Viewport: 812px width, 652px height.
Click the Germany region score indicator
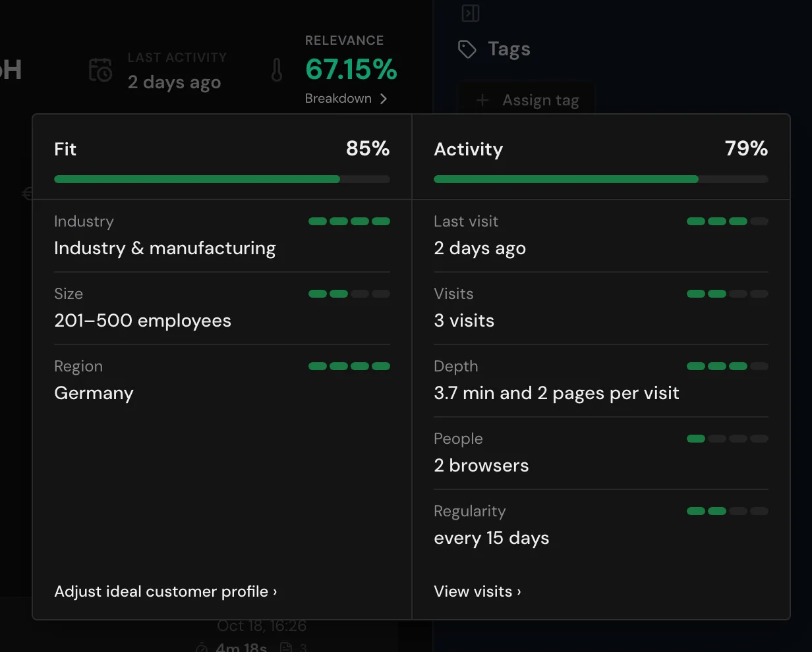(x=349, y=366)
